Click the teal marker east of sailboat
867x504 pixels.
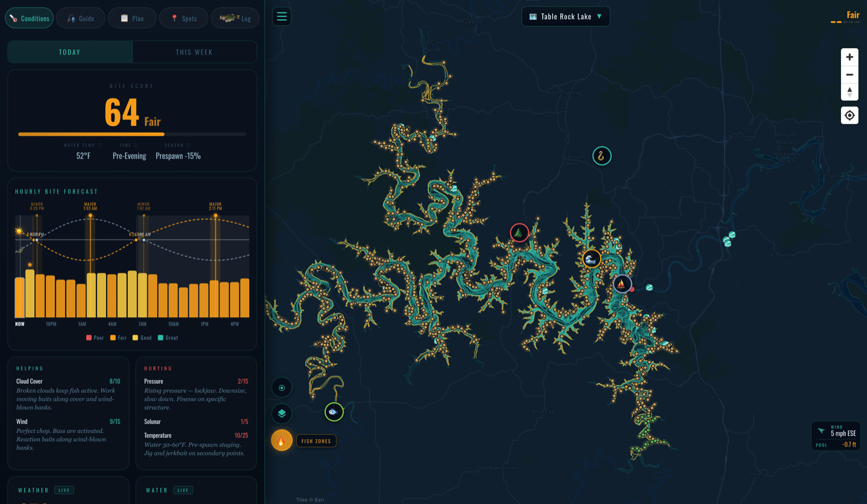point(649,287)
